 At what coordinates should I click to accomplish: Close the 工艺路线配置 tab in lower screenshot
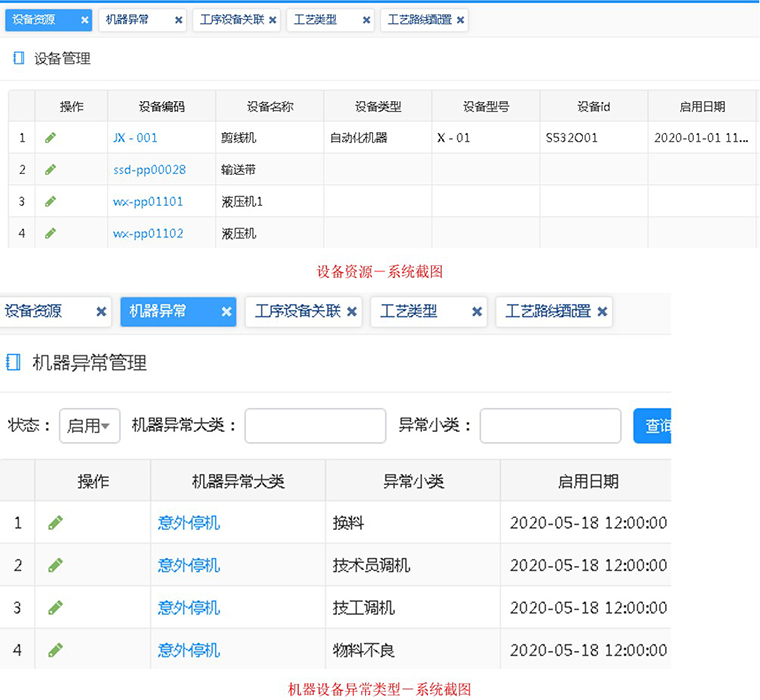pos(602,311)
